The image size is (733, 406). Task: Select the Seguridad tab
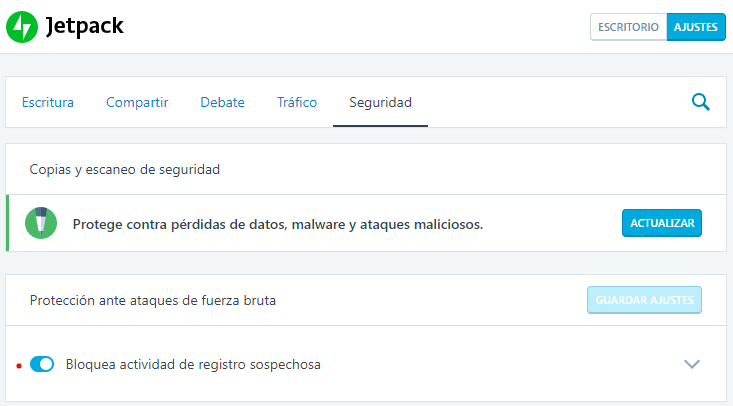380,102
